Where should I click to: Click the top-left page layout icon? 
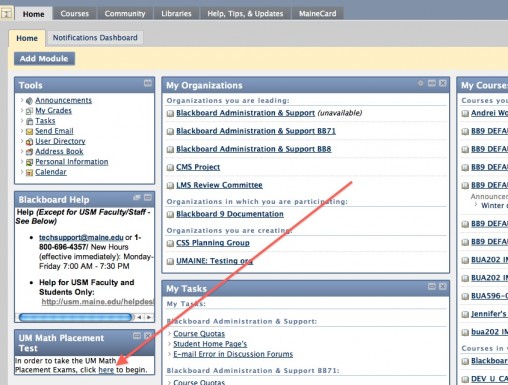[x=6, y=14]
